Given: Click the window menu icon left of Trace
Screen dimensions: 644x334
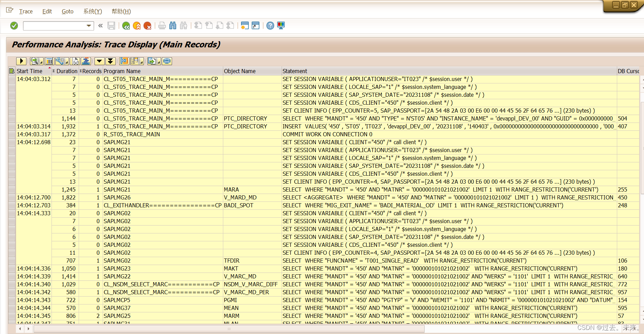Looking at the screenshot, I should pyautogui.click(x=10, y=10).
